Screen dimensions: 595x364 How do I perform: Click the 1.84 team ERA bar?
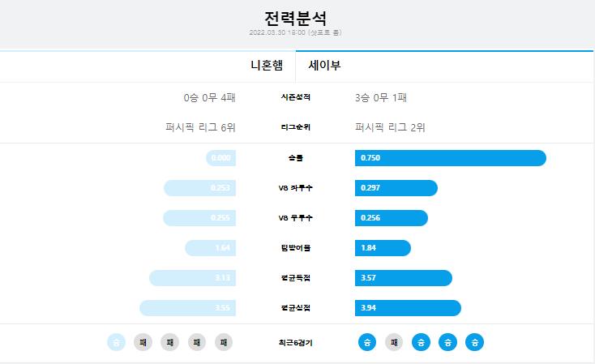click(x=383, y=248)
